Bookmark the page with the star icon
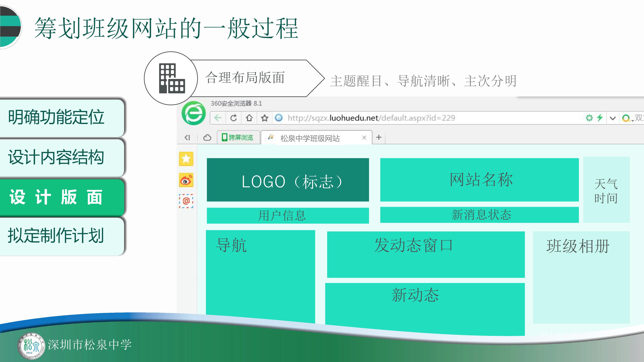 pyautogui.click(x=264, y=118)
